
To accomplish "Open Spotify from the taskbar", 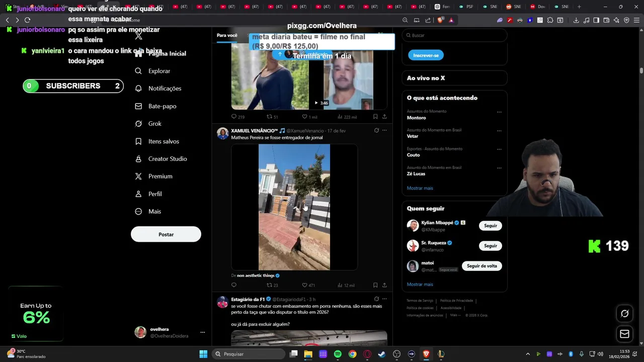I will click(338, 354).
